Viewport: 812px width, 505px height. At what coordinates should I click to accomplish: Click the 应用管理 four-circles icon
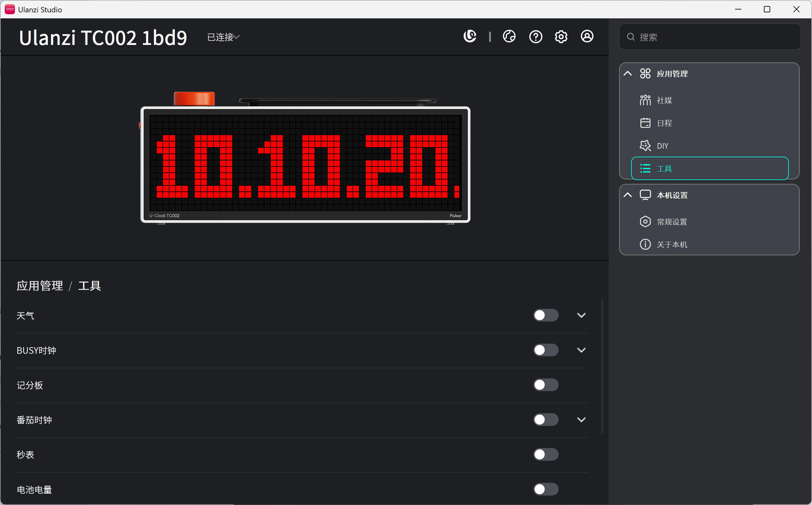pyautogui.click(x=645, y=73)
